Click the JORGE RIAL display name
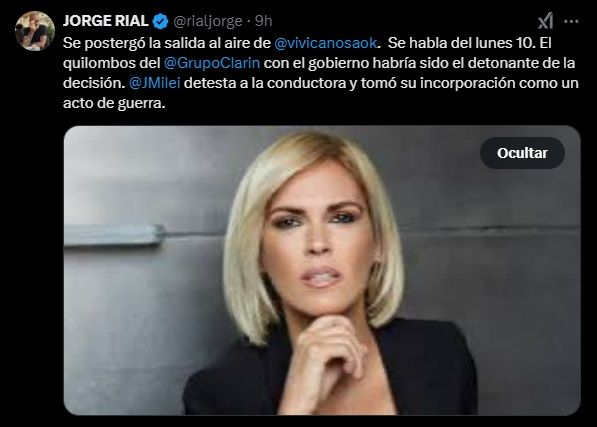This screenshot has width=597, height=427. coord(105,21)
